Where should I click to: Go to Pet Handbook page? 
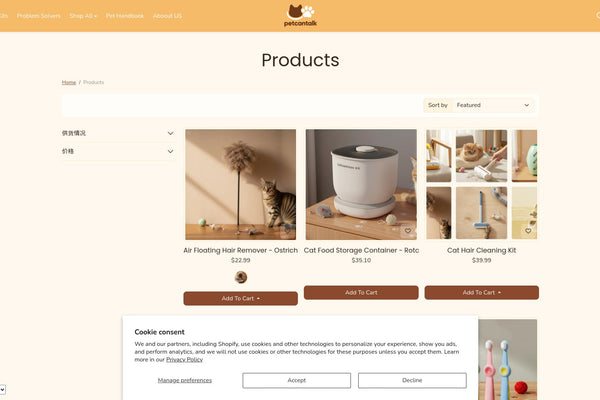[x=125, y=16]
